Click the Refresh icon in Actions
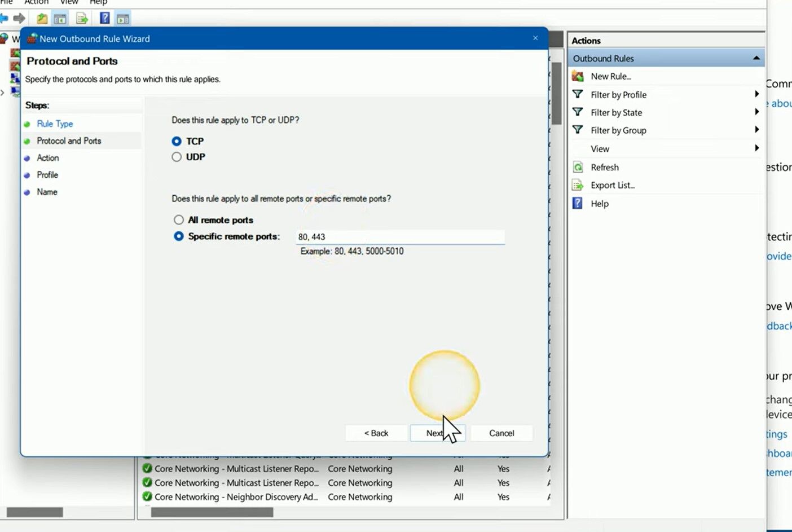 [578, 168]
